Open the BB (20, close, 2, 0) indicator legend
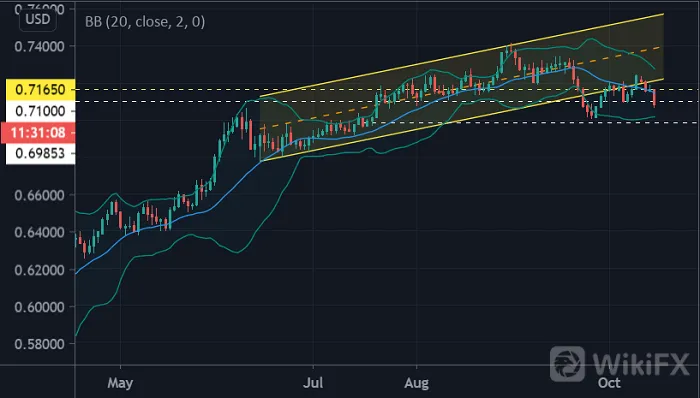The image size is (700, 398). click(x=145, y=22)
